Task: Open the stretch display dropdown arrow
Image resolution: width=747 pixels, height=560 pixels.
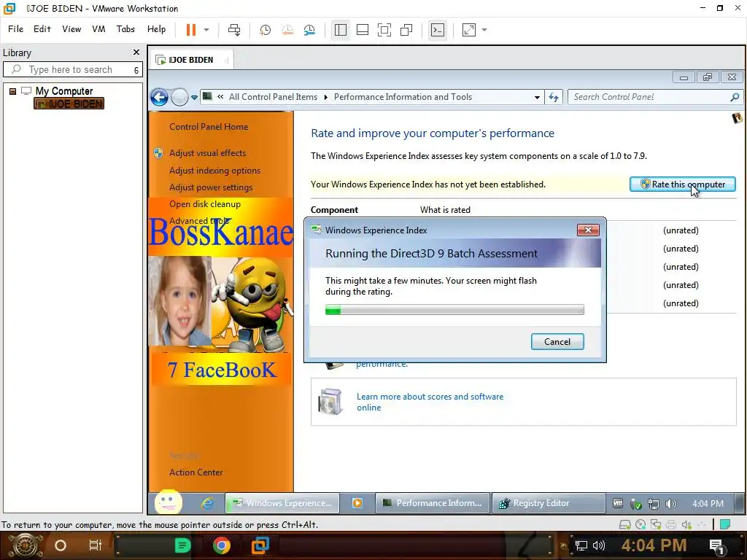Action: [484, 29]
